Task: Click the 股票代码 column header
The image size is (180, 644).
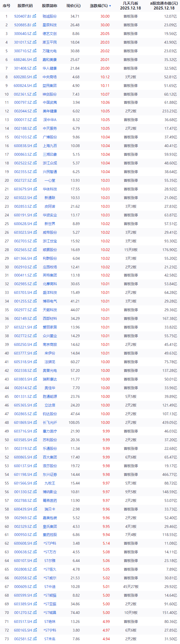Action: pos(25,6)
